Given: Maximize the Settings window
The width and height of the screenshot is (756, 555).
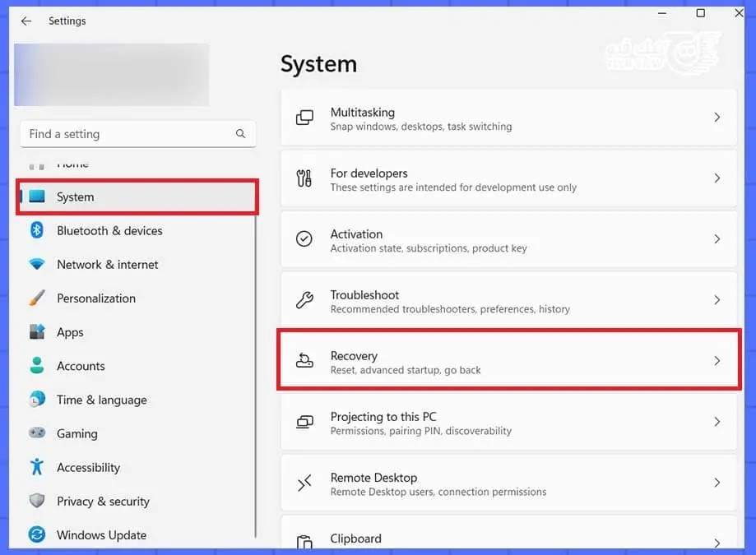Looking at the screenshot, I should pyautogui.click(x=701, y=13).
